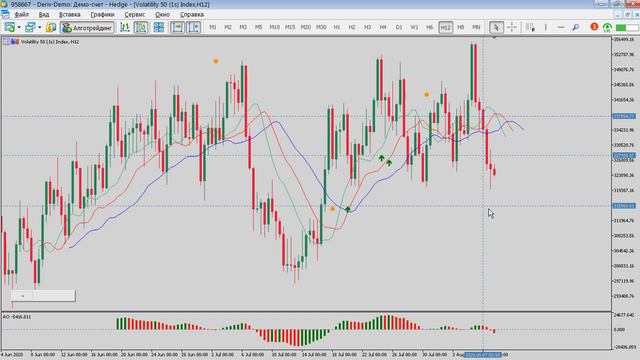Click top highlighted price label on axis
Screen dimensions: 640x360
(624, 116)
